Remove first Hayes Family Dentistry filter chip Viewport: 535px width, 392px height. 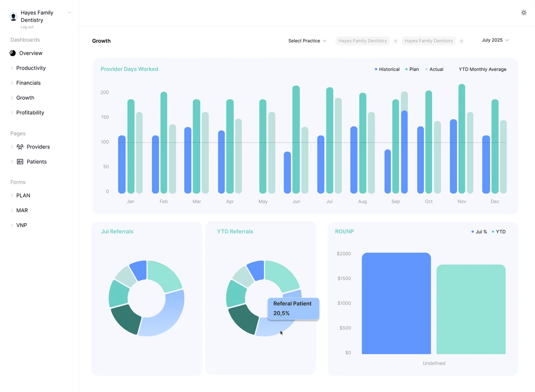395,41
